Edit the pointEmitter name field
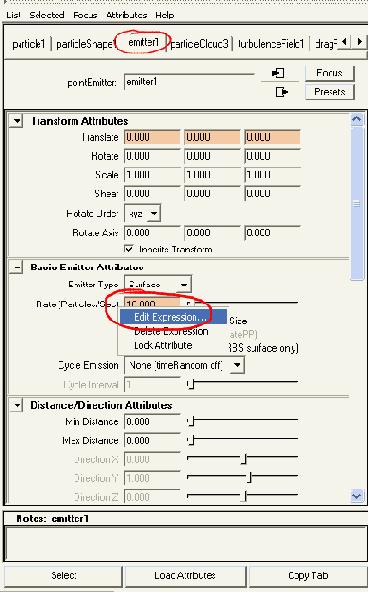 coord(189,82)
